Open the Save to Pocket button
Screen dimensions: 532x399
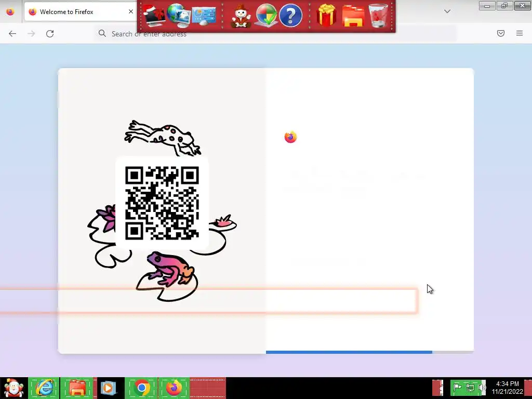point(501,33)
